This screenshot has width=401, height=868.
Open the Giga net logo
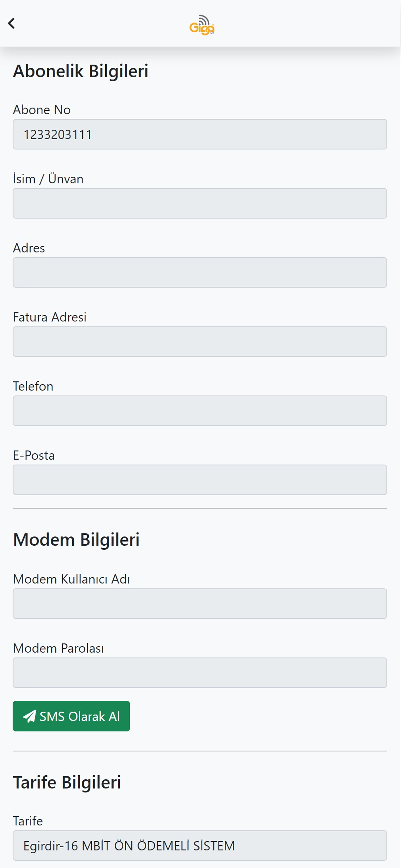(x=202, y=25)
